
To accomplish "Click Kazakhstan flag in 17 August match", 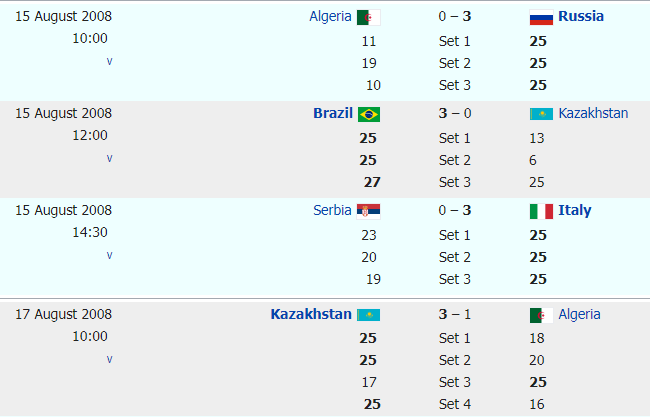I will pos(369,315).
